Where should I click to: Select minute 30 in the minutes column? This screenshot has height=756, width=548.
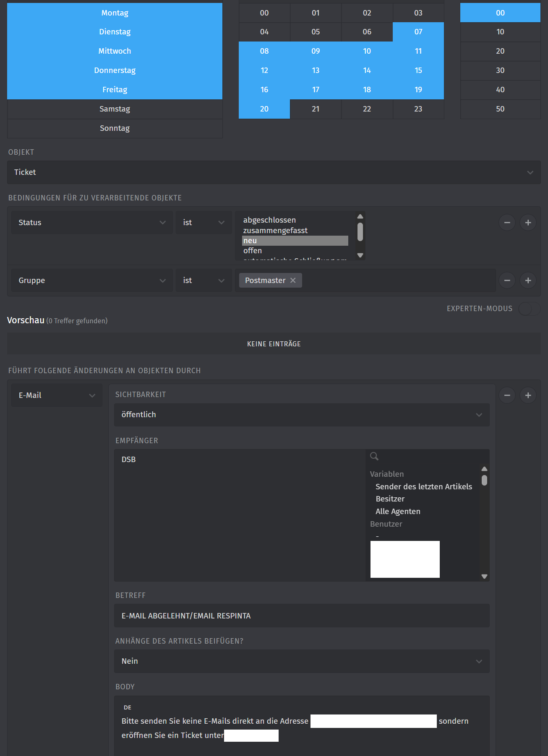point(500,70)
